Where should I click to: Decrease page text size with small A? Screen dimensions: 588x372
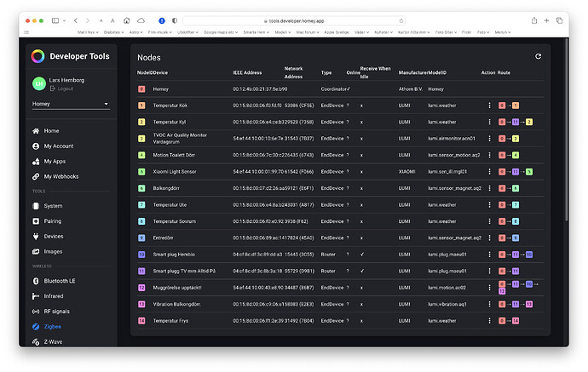pos(101,21)
